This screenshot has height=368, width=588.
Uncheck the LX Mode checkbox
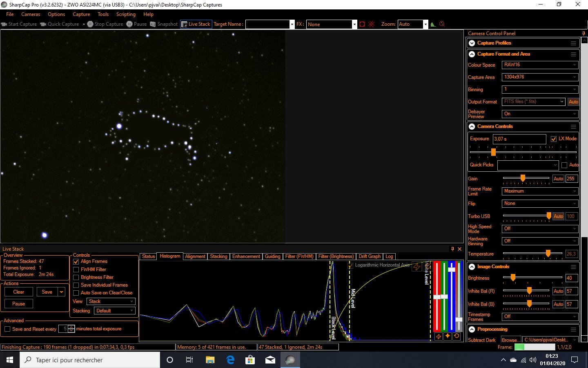coord(554,139)
